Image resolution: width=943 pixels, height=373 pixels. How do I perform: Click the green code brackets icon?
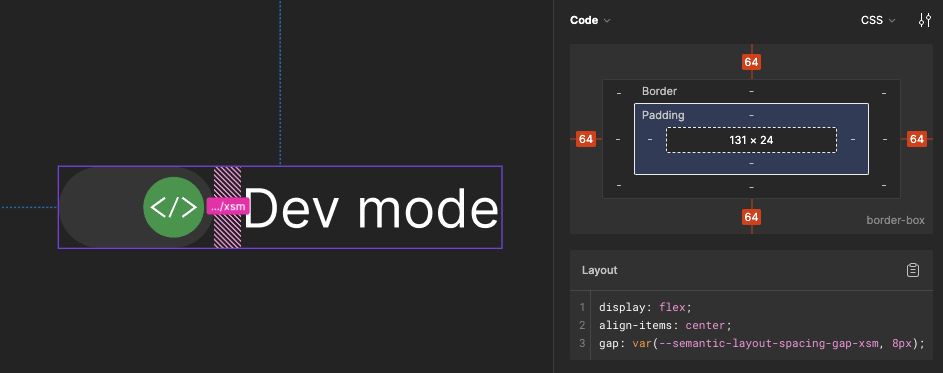(173, 208)
